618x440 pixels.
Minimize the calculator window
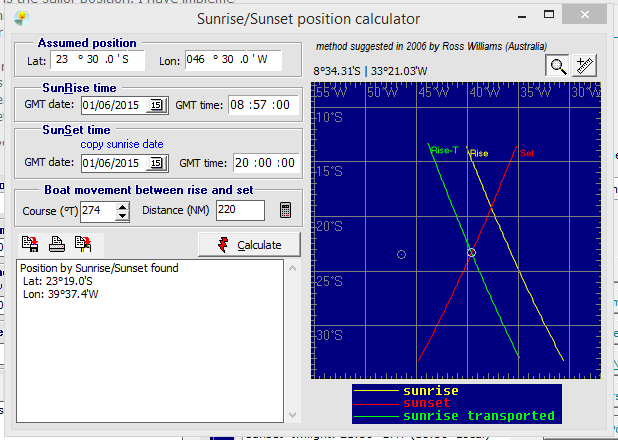(522, 16)
